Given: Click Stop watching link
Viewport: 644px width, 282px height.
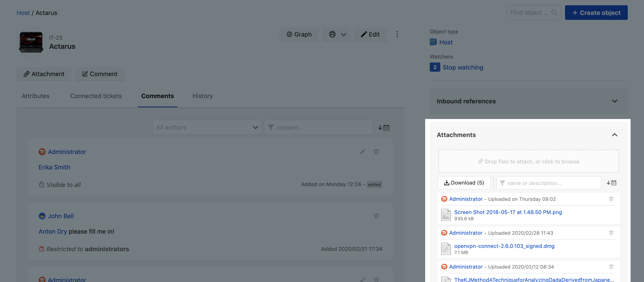Looking at the screenshot, I should point(462,67).
